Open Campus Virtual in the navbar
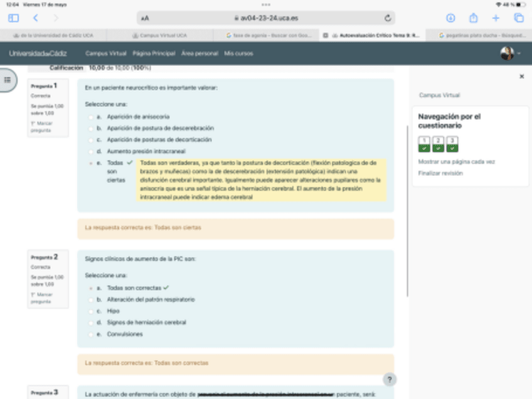The image size is (532, 399). 106,53
